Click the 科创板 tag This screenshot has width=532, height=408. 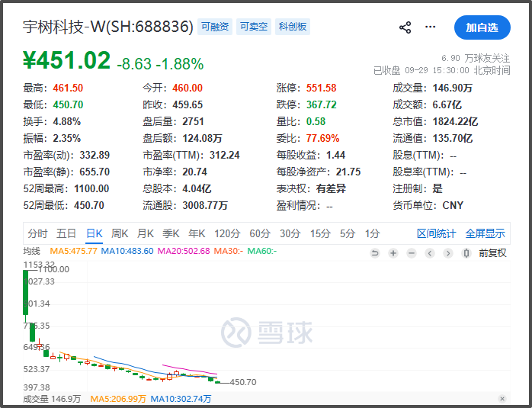point(293,27)
